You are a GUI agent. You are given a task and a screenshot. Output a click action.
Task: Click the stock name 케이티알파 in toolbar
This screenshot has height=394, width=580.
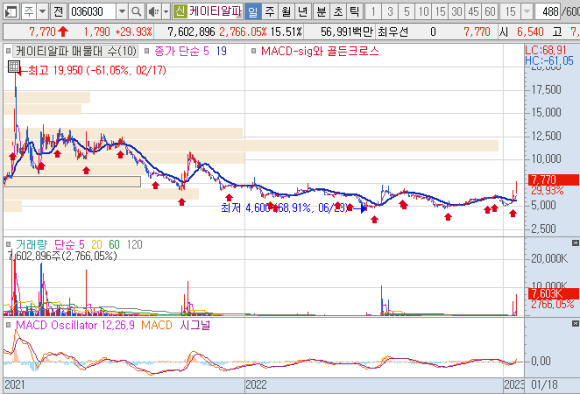215,11
